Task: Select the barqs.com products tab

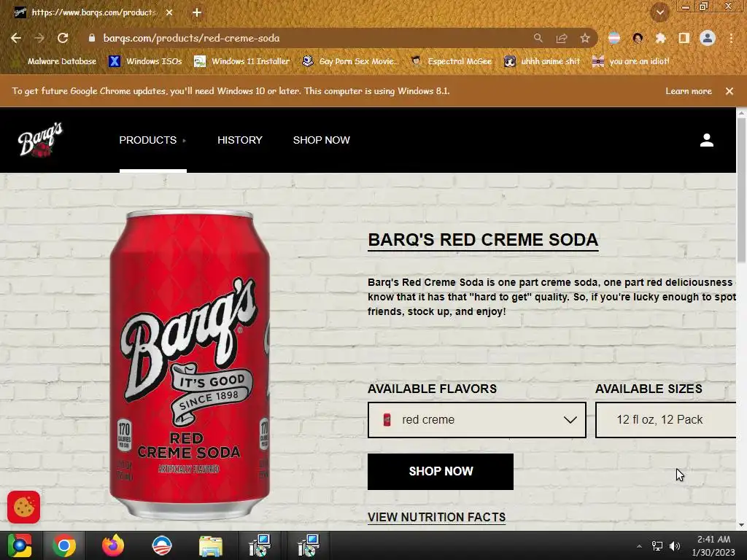Action: 93,12
